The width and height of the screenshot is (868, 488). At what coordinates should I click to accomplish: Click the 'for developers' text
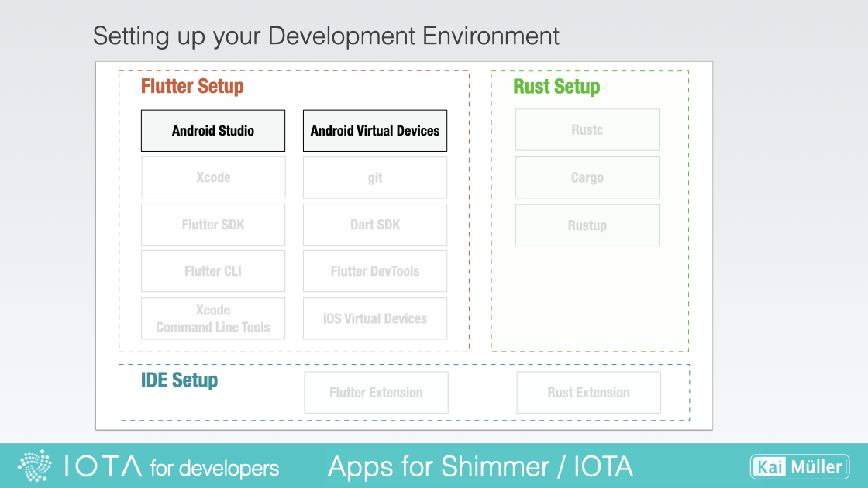click(215, 468)
